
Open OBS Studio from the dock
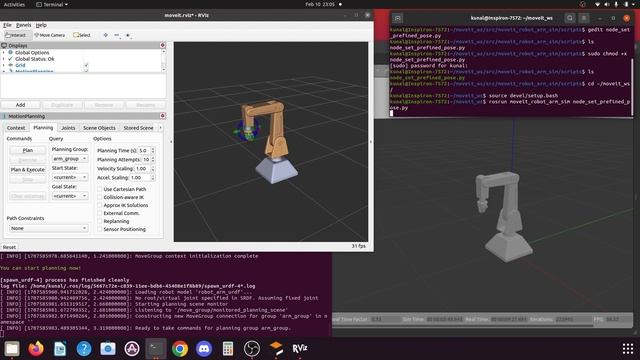(252, 349)
